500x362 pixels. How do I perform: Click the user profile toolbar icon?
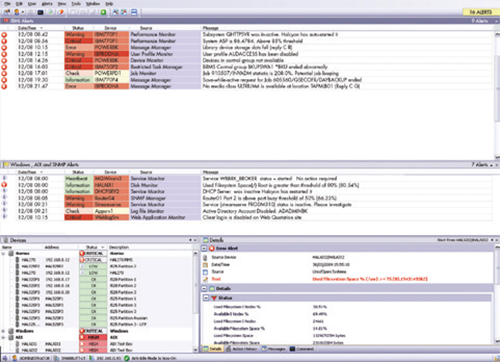[x=16, y=12]
